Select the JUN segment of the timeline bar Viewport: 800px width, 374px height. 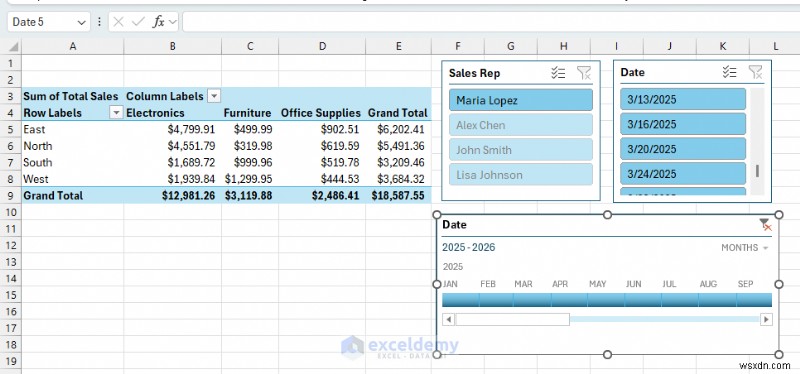tap(642, 300)
